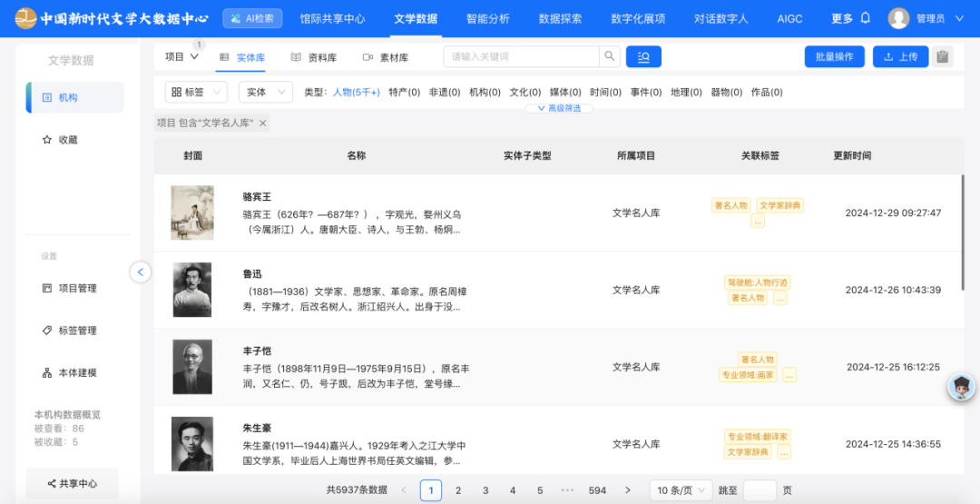Open 朱生豪 portrait thumbnail
This screenshot has width=980, height=504.
pyautogui.click(x=192, y=444)
